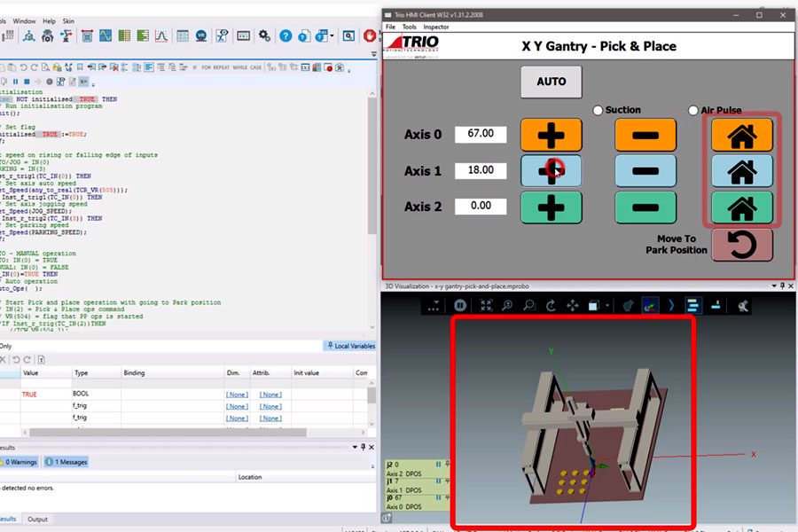Image resolution: width=798 pixels, height=532 pixels.
Task: Select pan/move tool in 3D toolbar
Action: (573, 305)
